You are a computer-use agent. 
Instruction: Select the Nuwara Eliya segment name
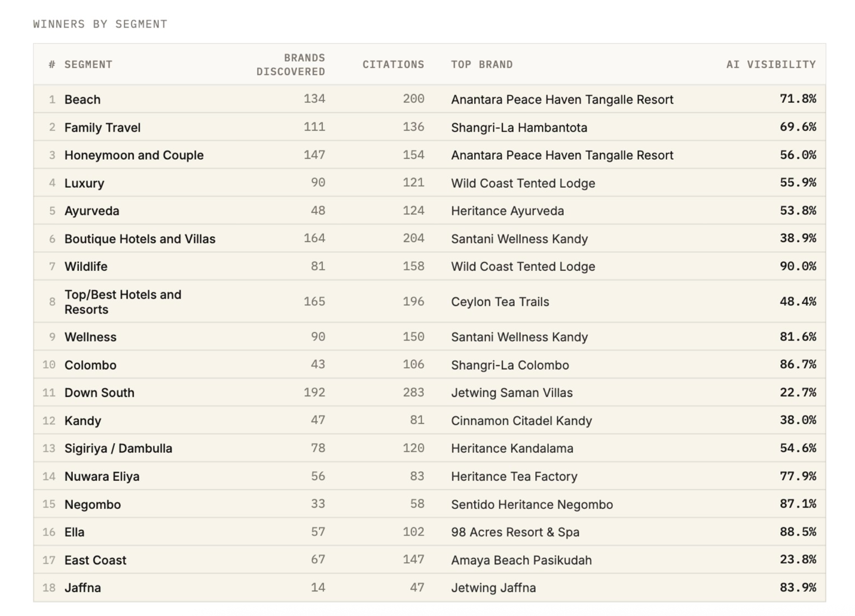102,476
